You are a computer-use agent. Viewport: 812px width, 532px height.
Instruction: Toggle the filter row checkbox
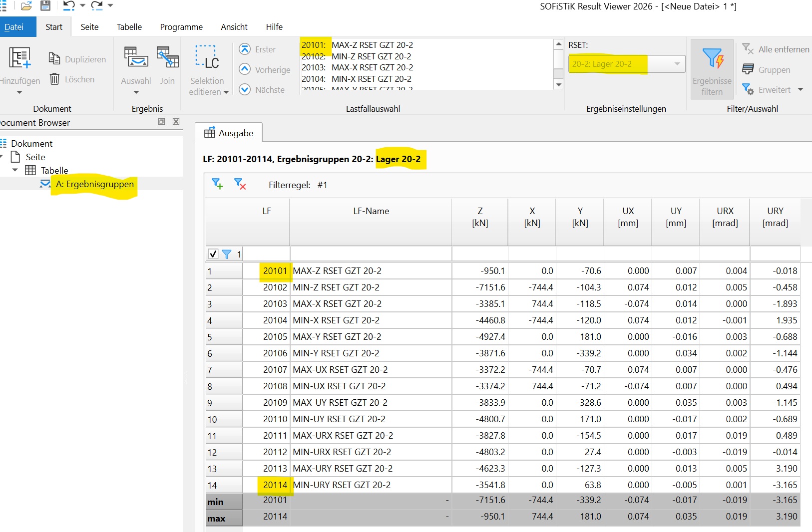pyautogui.click(x=213, y=254)
